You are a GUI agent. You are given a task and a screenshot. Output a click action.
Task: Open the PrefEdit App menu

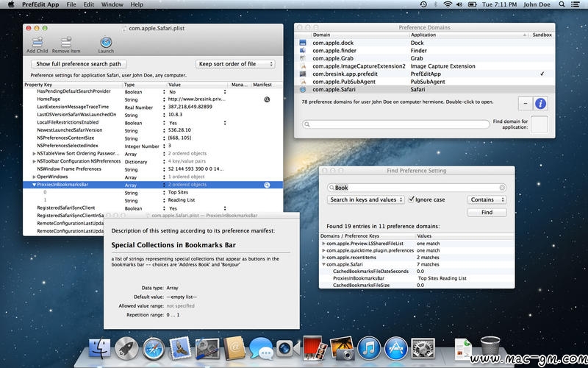click(40, 4)
